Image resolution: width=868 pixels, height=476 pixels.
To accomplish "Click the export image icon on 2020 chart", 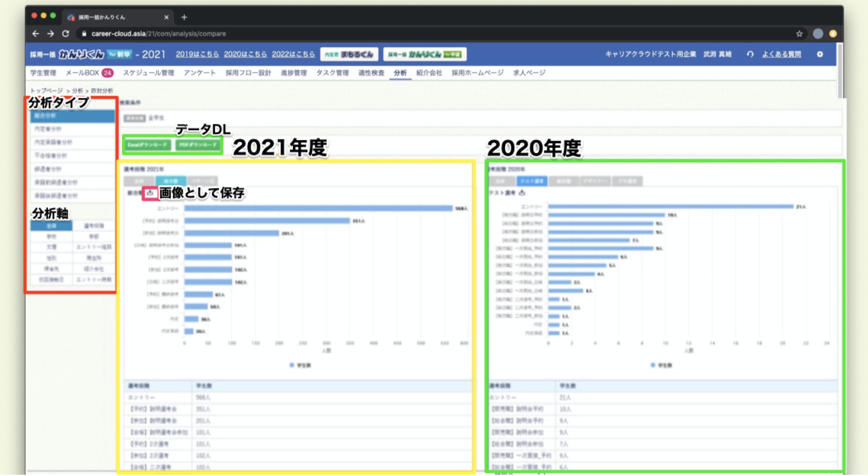I will [x=522, y=193].
